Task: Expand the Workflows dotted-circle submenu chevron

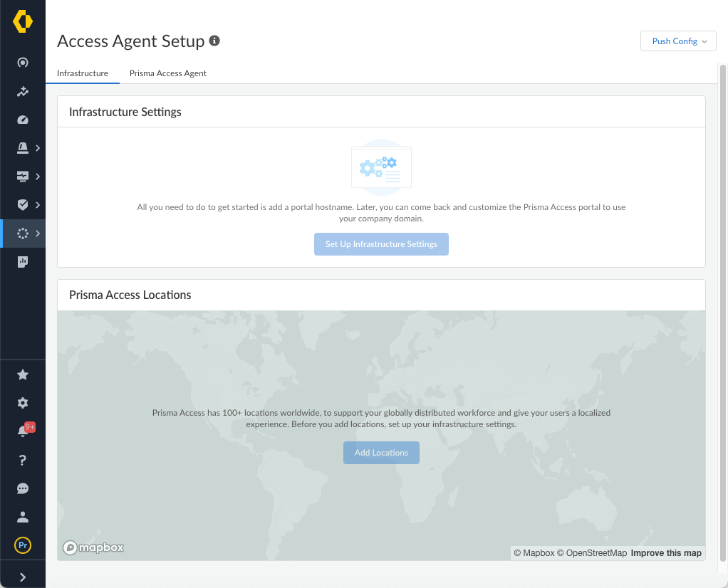Action: point(38,233)
